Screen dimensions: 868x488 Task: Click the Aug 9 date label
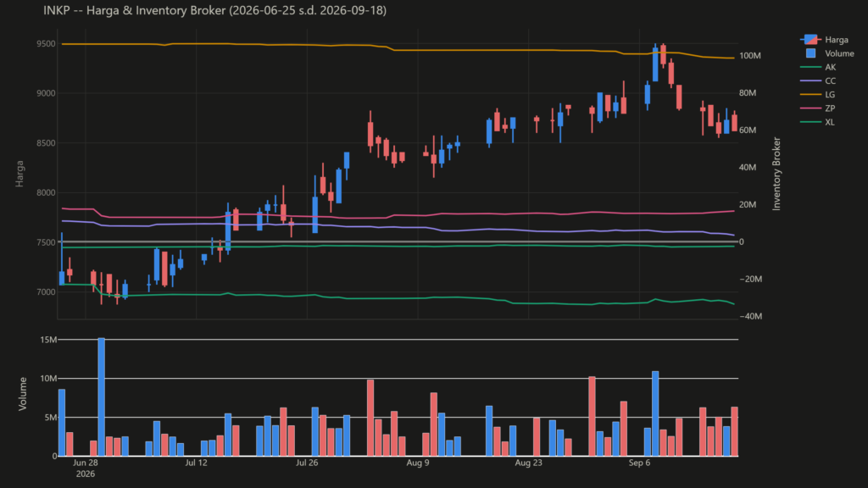click(417, 463)
